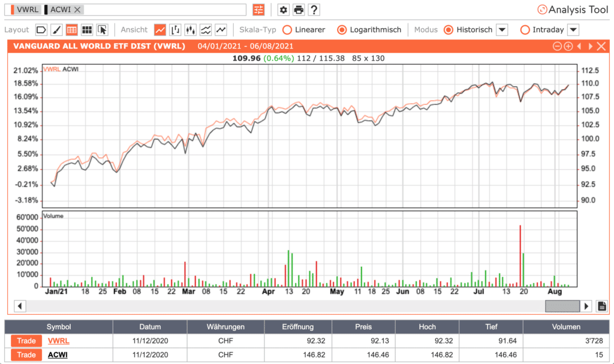Enable the Linearer scale type

click(x=288, y=30)
